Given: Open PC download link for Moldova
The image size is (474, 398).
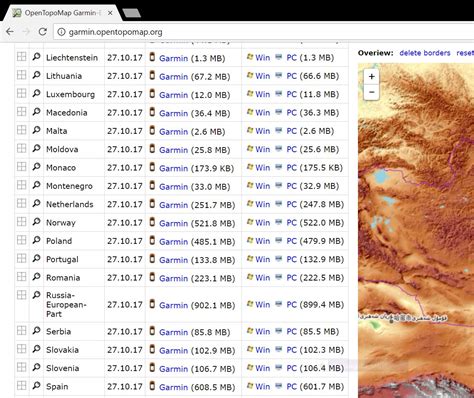Looking at the screenshot, I should [291, 149].
